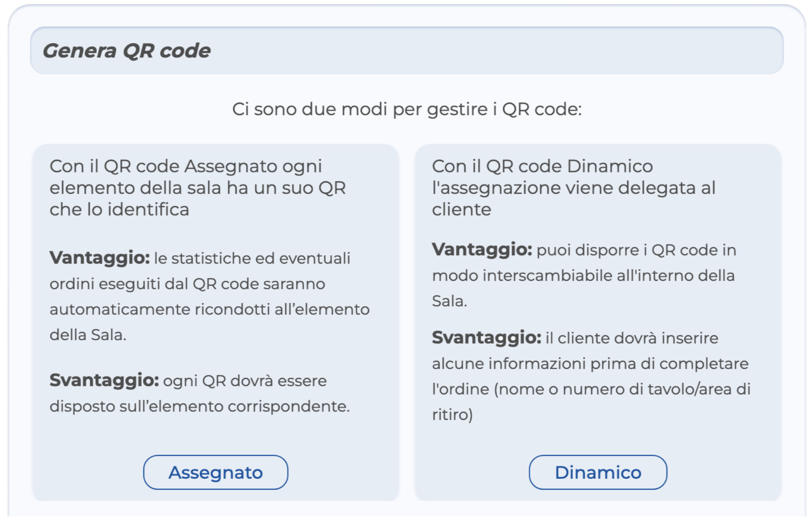Click the "Genera QR code" header title
The image size is (812, 524).
click(x=126, y=51)
